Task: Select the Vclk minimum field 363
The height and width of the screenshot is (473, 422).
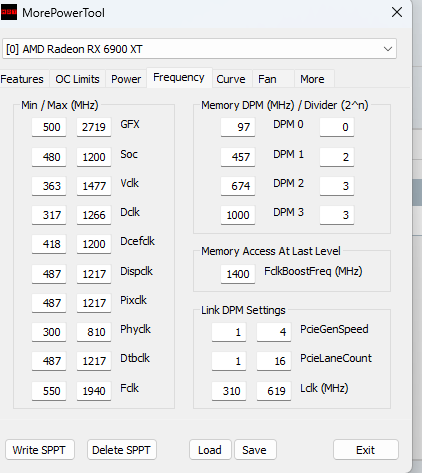Action: (x=49, y=186)
